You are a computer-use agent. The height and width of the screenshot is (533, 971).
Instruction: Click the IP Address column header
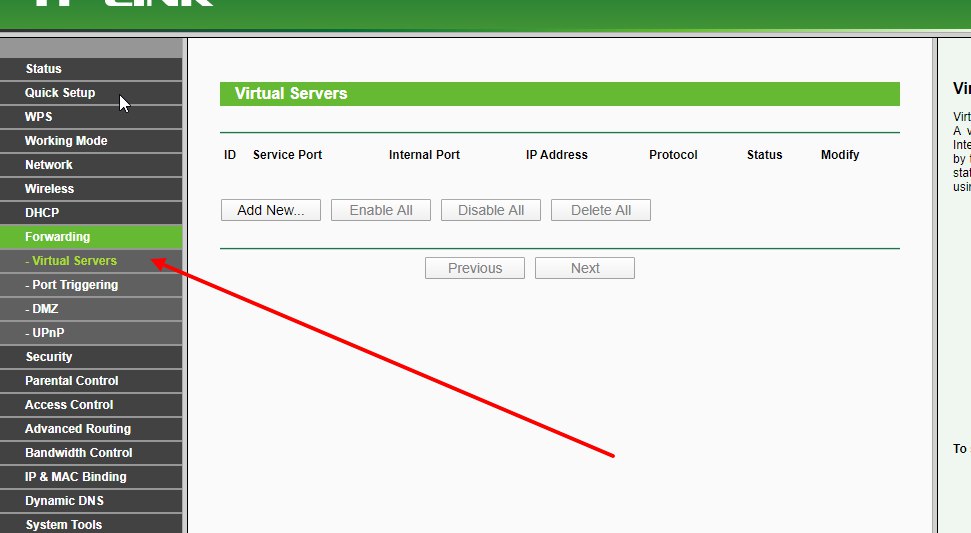[x=557, y=155]
